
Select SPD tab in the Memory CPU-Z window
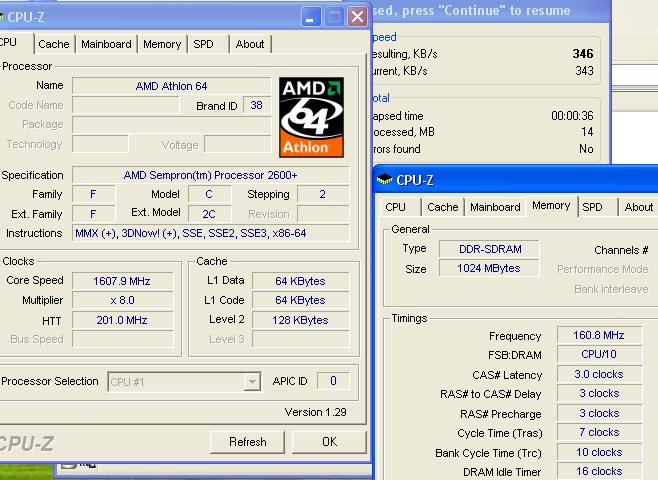tap(593, 207)
